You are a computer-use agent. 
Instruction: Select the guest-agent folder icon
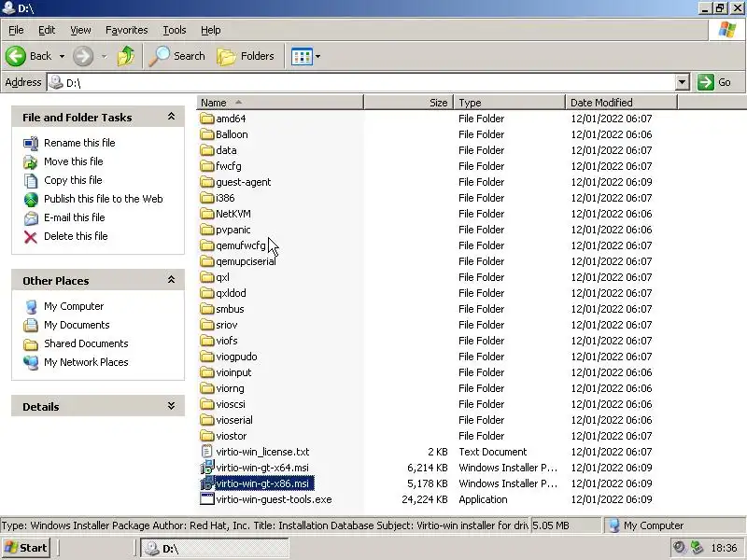tap(206, 182)
